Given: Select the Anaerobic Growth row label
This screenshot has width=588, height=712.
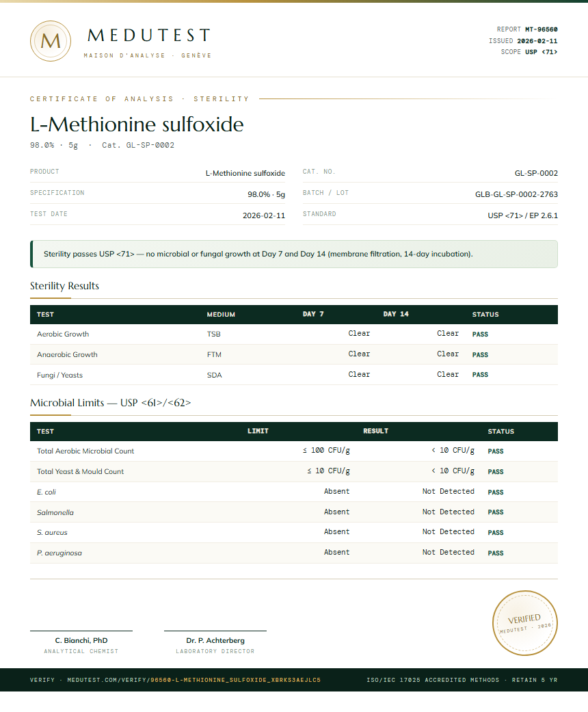Looking at the screenshot, I should 67,355.
